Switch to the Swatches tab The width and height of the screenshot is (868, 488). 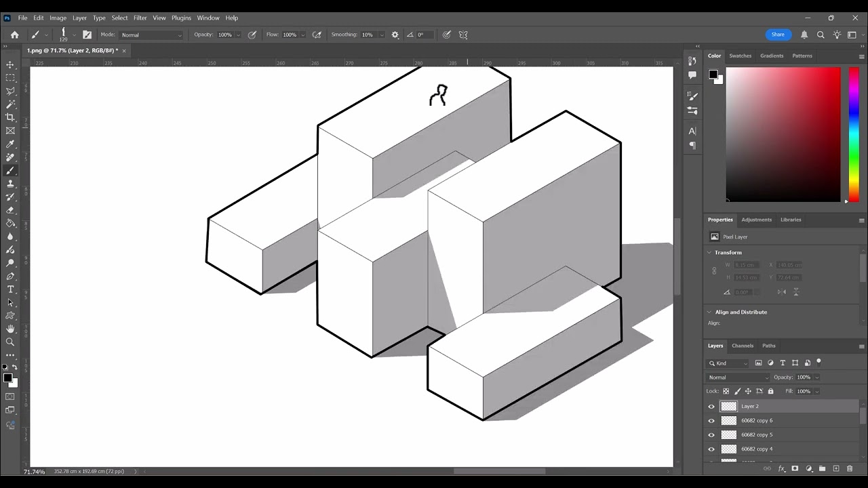pyautogui.click(x=741, y=56)
